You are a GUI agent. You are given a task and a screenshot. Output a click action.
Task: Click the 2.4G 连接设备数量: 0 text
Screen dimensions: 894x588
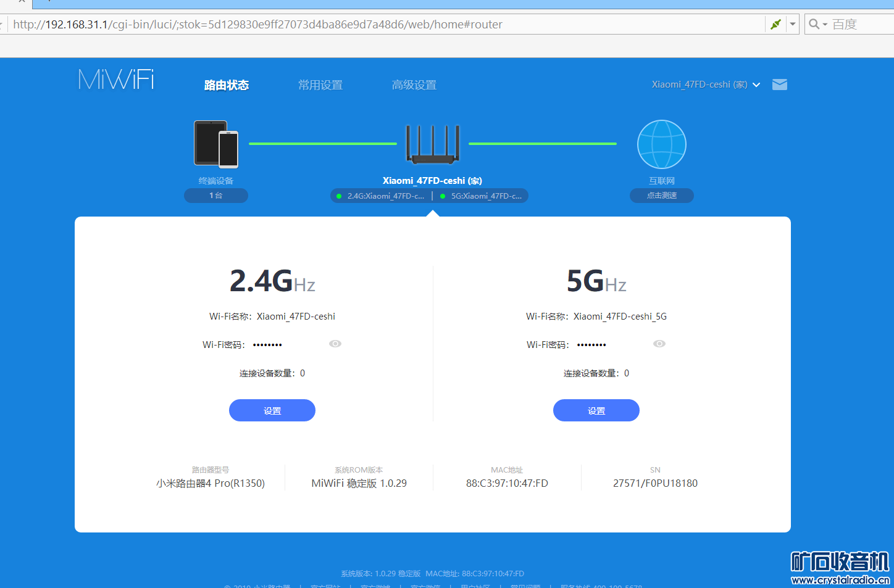point(272,373)
